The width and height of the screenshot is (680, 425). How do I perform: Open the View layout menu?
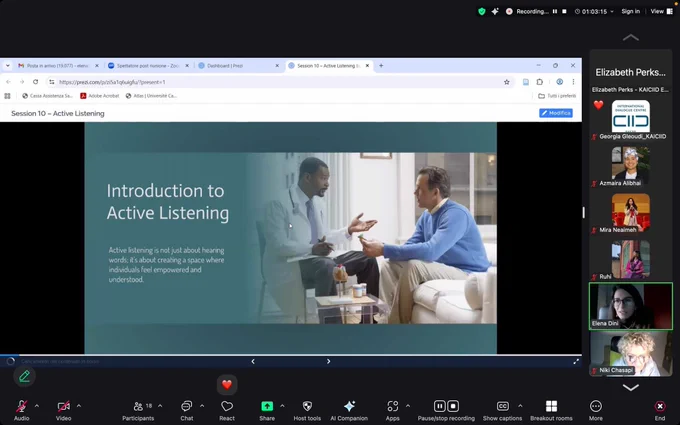point(661,11)
